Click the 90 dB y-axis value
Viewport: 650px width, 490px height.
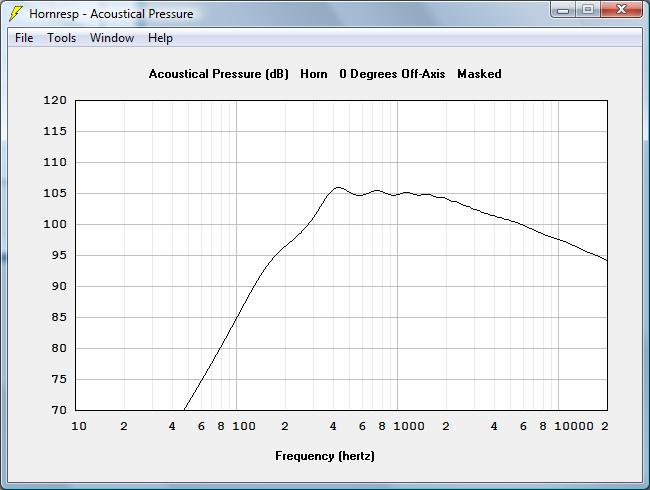[x=59, y=286]
